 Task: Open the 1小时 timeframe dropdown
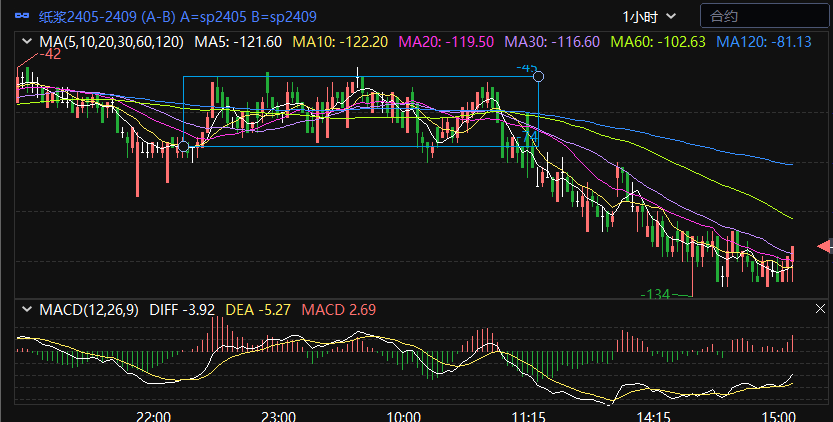tap(649, 16)
